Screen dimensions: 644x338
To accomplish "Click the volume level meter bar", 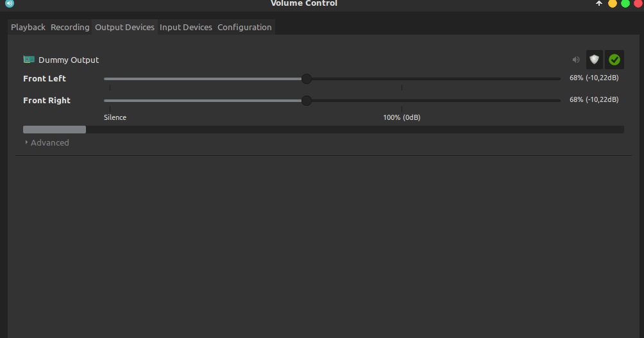I will click(x=323, y=130).
